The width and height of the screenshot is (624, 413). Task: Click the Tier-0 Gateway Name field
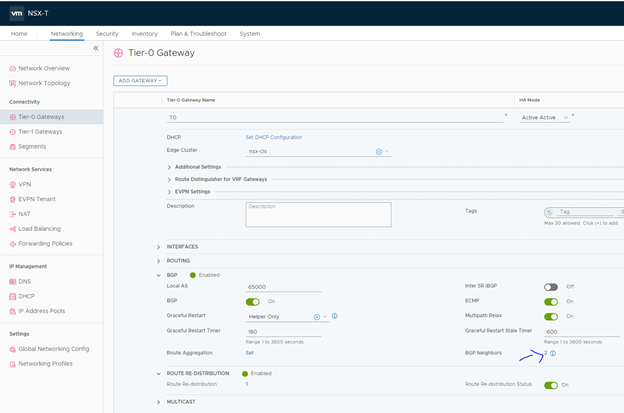click(x=335, y=118)
